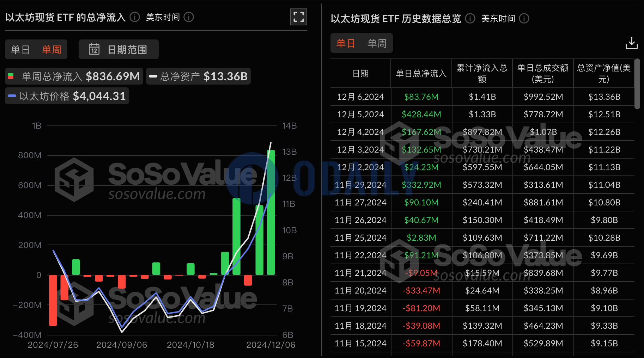The width and height of the screenshot is (644, 358).
Task: Click cumulative value $150.30M
Action: (x=482, y=220)
